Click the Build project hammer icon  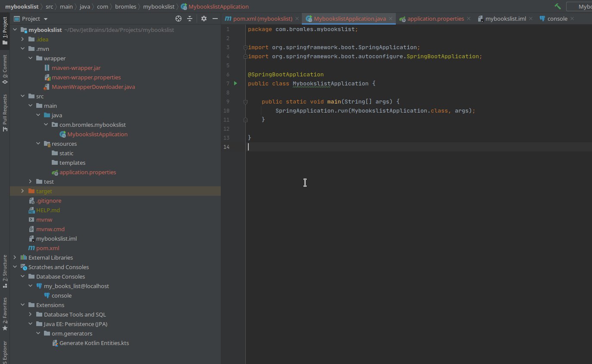click(x=558, y=6)
